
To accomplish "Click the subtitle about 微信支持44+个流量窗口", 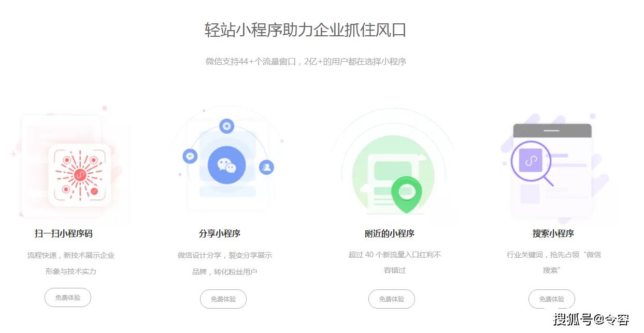I will tap(306, 61).
